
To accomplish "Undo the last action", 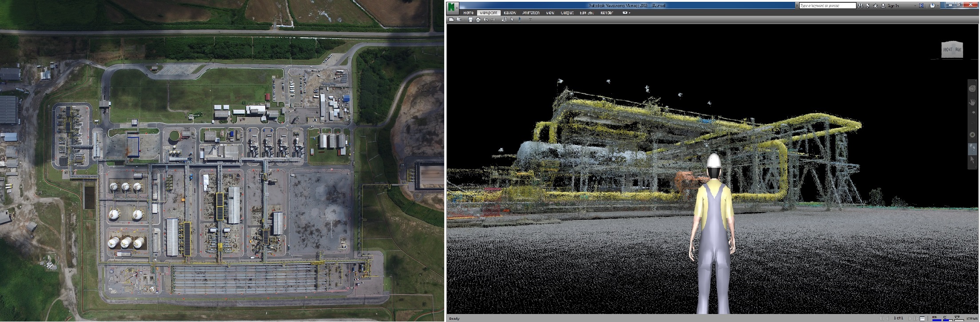I will pyautogui.click(x=486, y=20).
